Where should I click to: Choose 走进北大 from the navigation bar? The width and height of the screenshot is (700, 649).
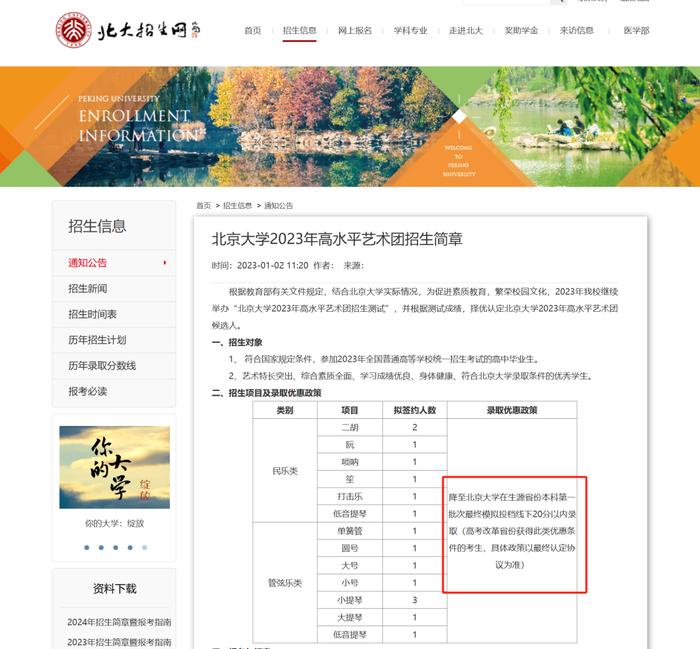(x=466, y=30)
